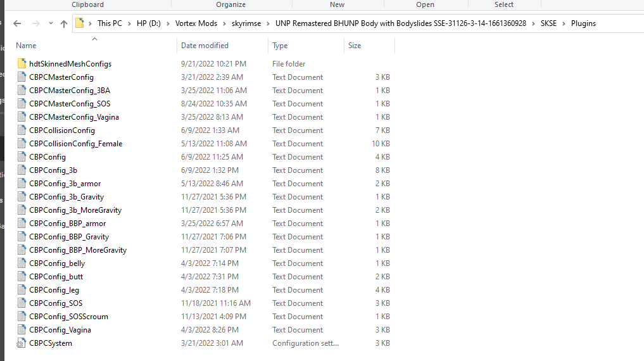Click date 11/18/2021 11:16 AM

216,303
